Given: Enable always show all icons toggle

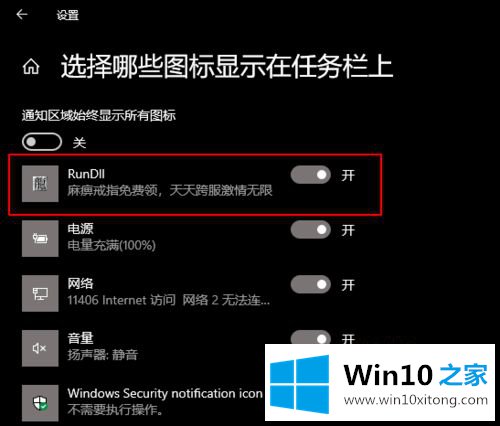Looking at the screenshot, I should coord(42,142).
